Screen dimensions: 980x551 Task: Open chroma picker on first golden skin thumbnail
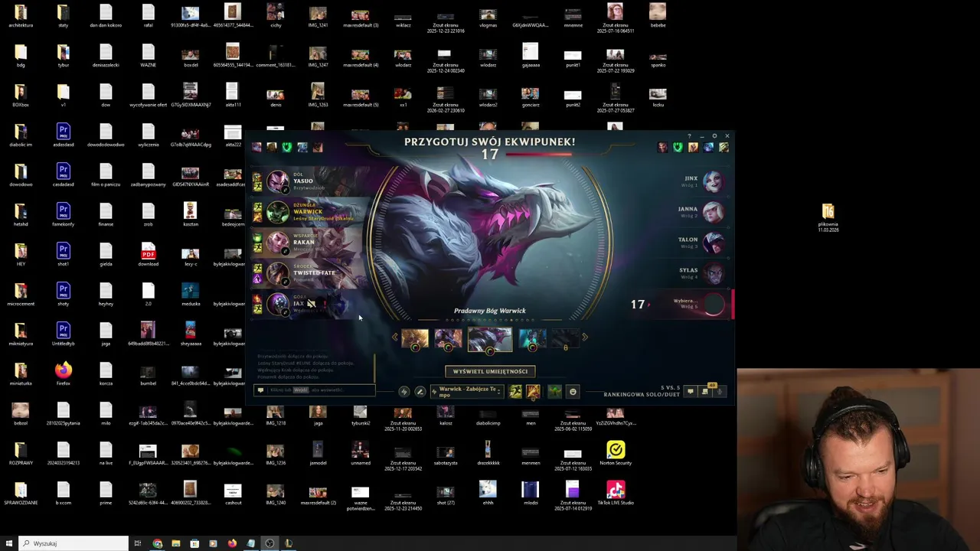pos(415,347)
